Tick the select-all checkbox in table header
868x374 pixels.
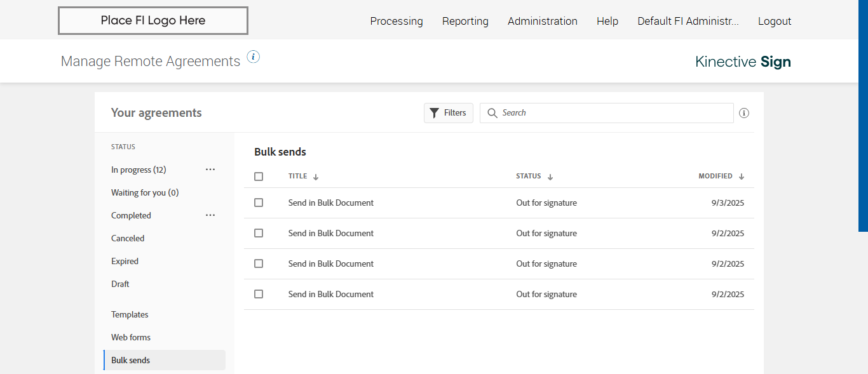point(259,177)
